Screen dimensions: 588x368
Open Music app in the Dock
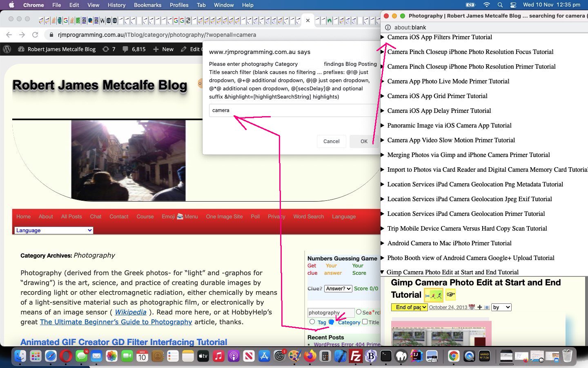(218, 357)
